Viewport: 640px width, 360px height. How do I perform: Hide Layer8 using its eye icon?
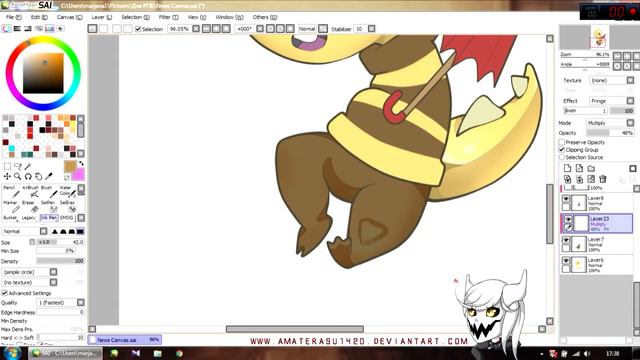pyautogui.click(x=566, y=199)
